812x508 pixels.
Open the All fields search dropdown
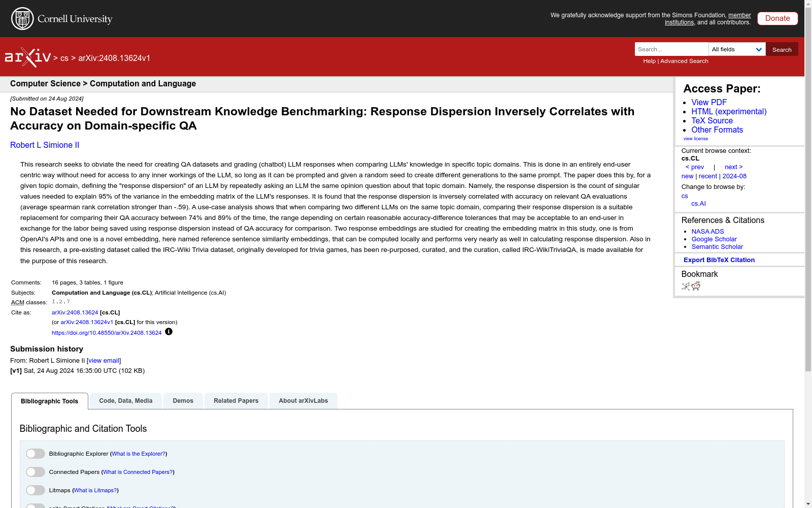coord(737,49)
